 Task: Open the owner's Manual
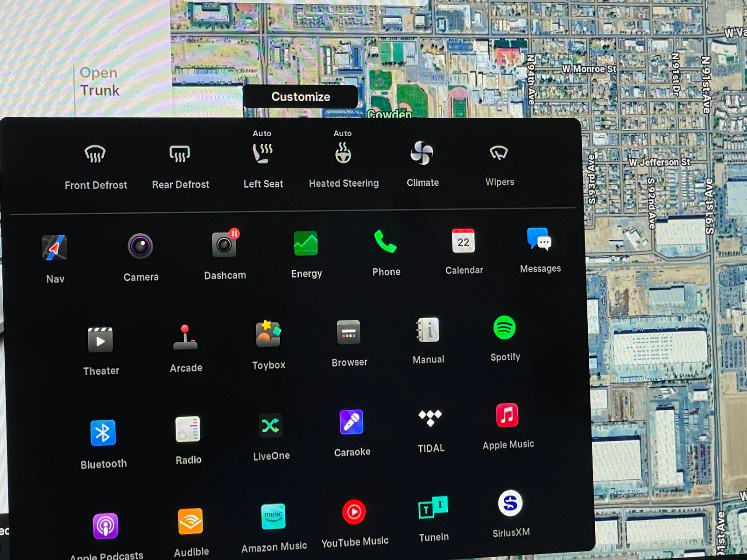(428, 329)
